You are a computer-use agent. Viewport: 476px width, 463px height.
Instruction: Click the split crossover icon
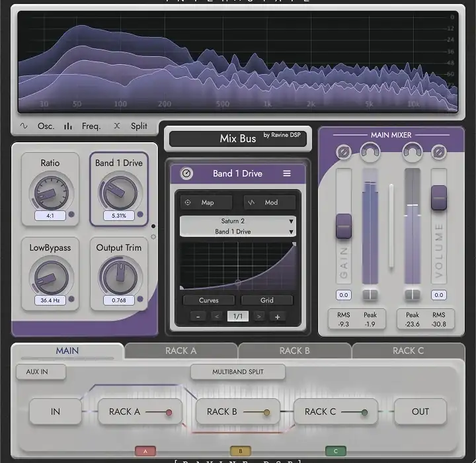pyautogui.click(x=117, y=126)
